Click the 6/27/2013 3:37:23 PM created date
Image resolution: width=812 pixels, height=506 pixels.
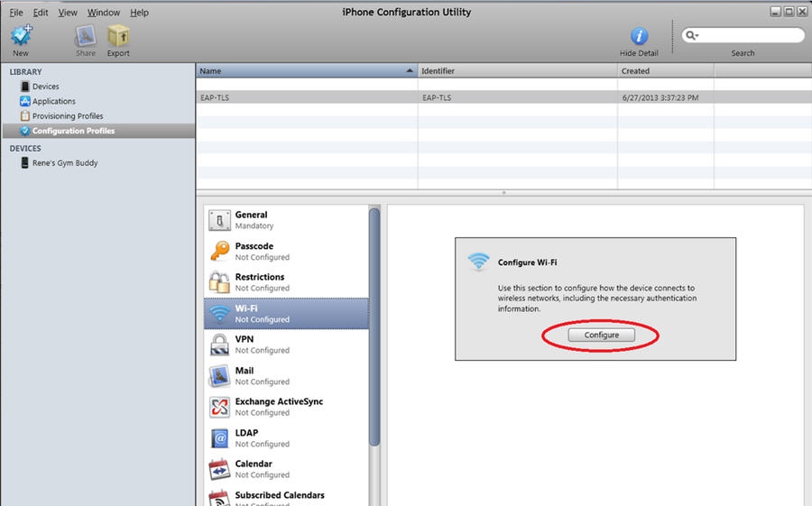(660, 97)
